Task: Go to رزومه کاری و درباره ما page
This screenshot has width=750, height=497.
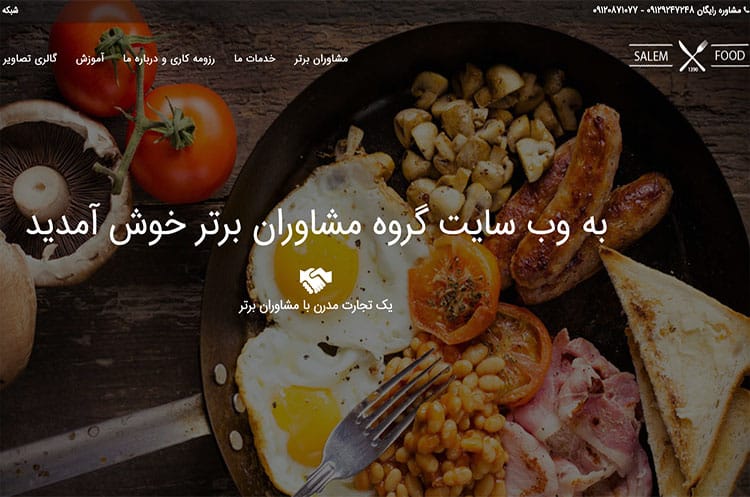Action: pyautogui.click(x=169, y=59)
